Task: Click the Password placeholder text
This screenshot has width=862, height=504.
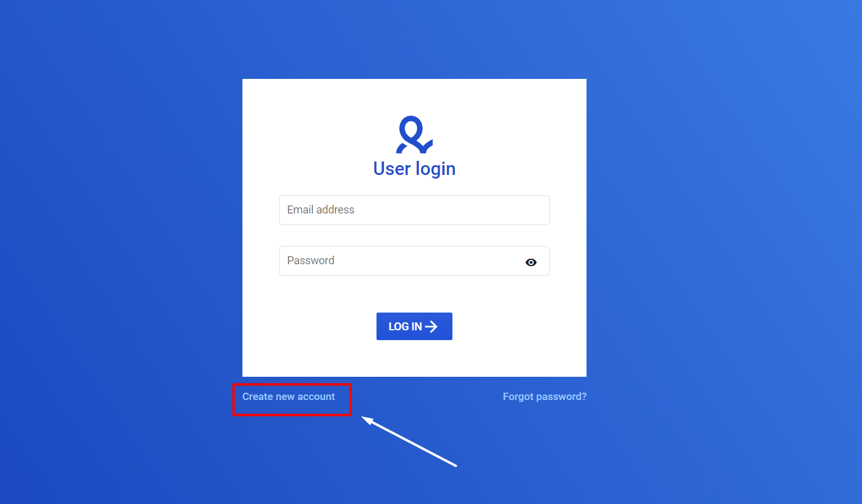Action: (x=310, y=261)
